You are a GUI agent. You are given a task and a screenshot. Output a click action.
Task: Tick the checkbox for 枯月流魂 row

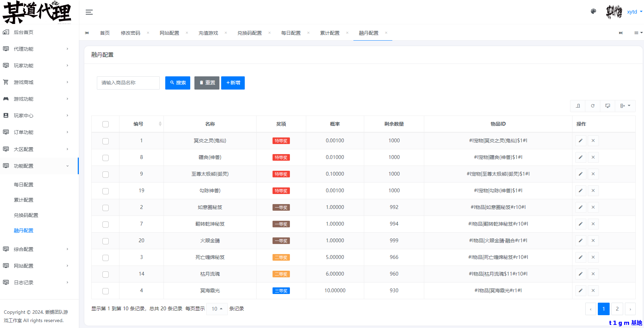(x=106, y=274)
